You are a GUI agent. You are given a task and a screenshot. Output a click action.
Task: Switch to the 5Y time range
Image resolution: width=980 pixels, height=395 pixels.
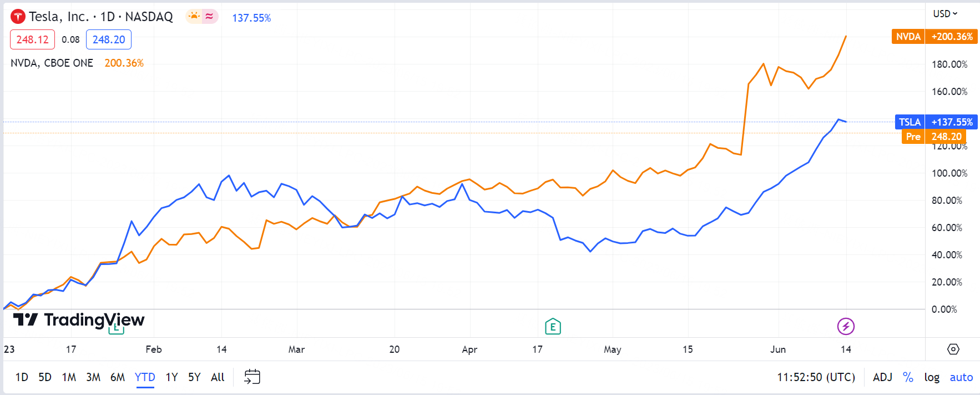pyautogui.click(x=194, y=377)
